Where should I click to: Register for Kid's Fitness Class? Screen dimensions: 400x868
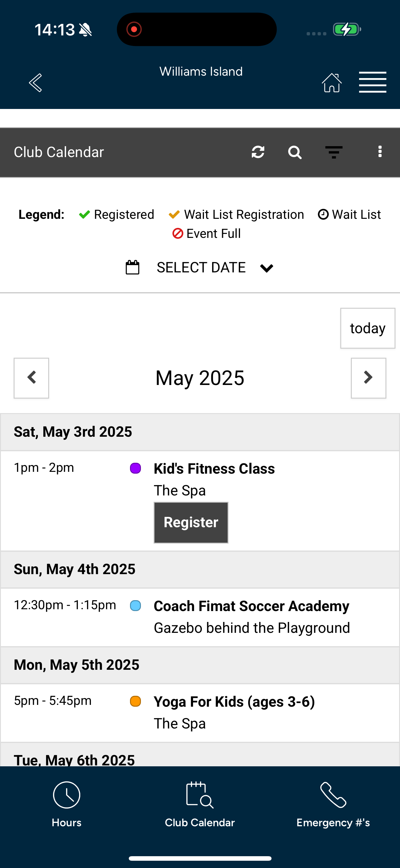point(191,523)
